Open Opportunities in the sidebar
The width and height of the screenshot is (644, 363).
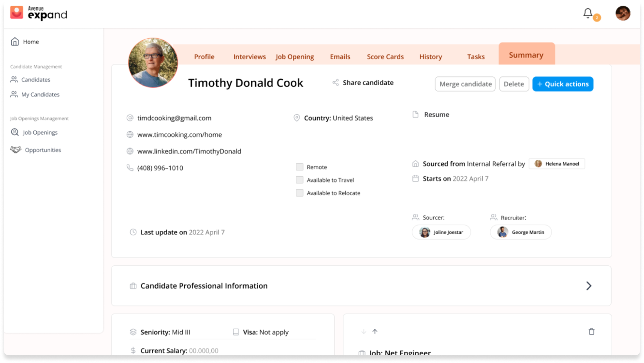tap(43, 150)
